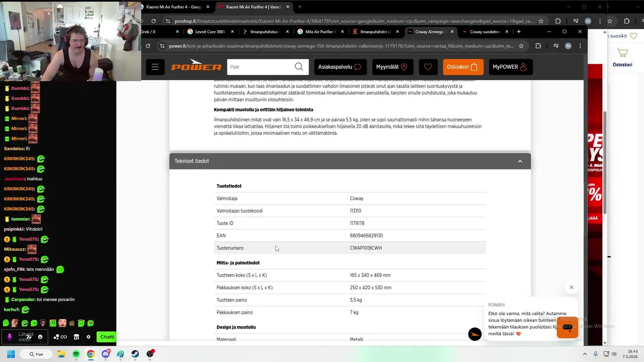The height and width of the screenshot is (362, 644).
Task: Switch to Coway suodatin tab
Action: (484, 32)
